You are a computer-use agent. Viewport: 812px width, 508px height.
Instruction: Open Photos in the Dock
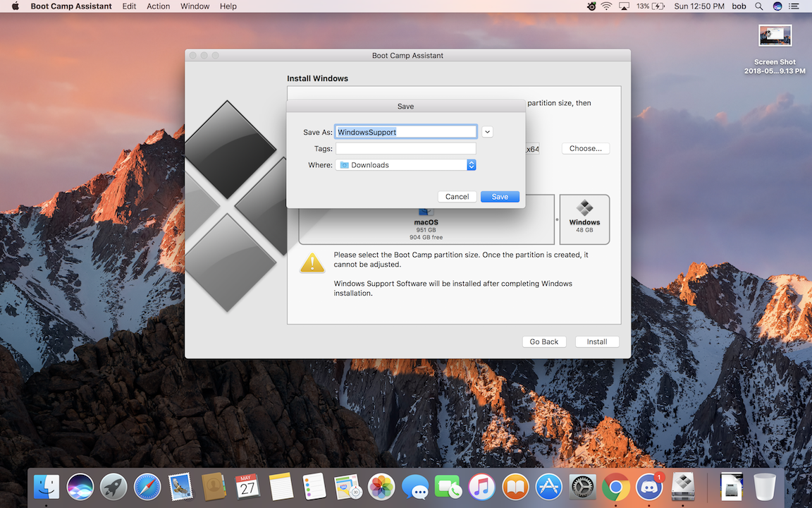pos(381,488)
